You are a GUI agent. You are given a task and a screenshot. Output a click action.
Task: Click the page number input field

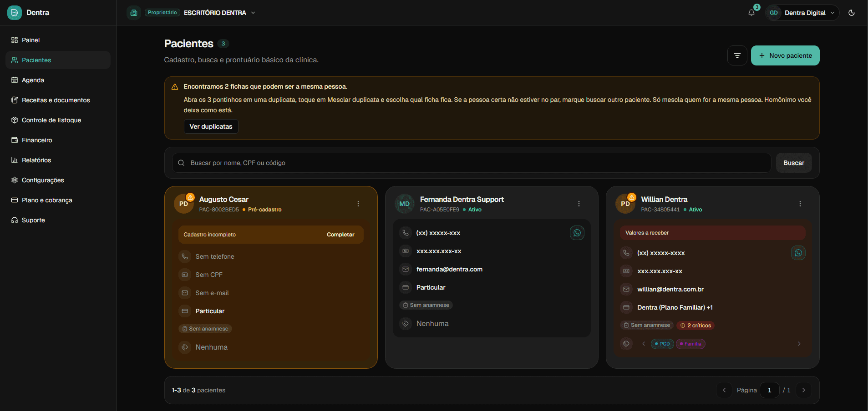pyautogui.click(x=770, y=390)
